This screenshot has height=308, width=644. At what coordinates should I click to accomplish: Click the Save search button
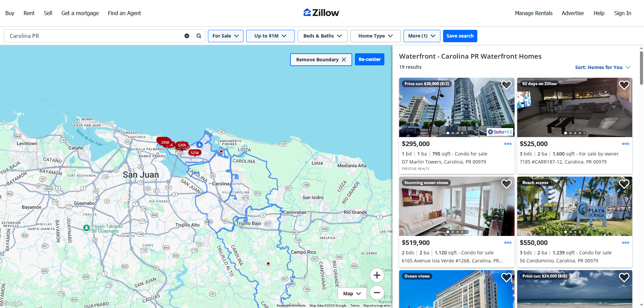460,36
